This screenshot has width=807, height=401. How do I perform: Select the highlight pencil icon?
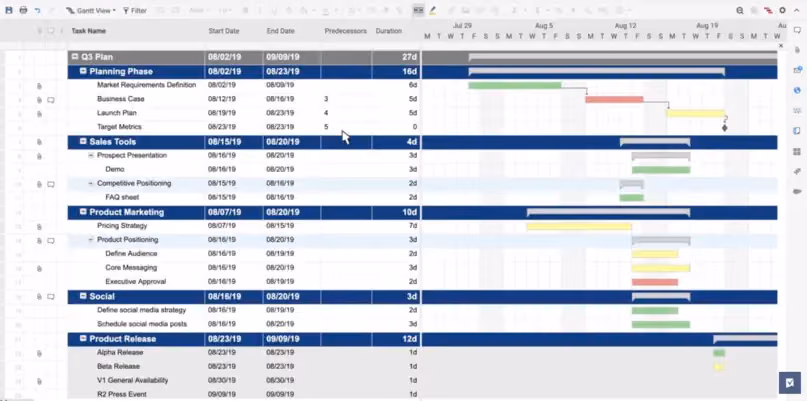point(432,10)
